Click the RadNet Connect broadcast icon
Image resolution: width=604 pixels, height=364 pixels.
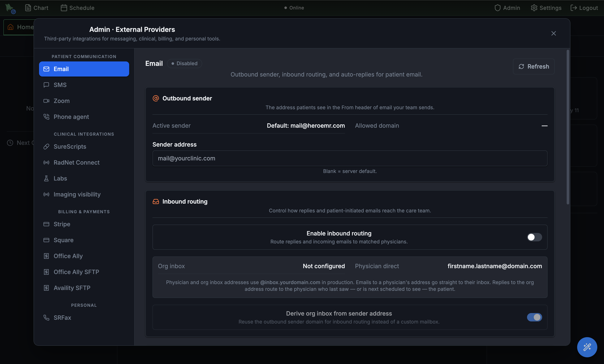pos(46,162)
